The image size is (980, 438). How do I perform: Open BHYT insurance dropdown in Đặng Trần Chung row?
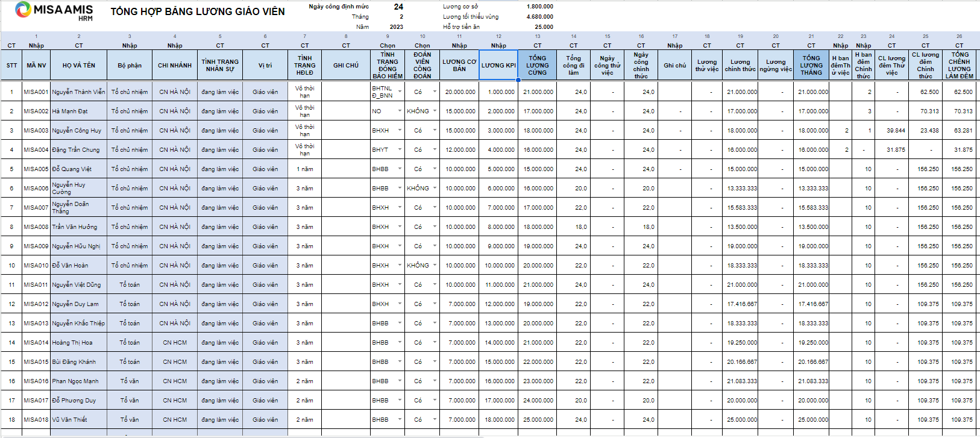click(400, 150)
